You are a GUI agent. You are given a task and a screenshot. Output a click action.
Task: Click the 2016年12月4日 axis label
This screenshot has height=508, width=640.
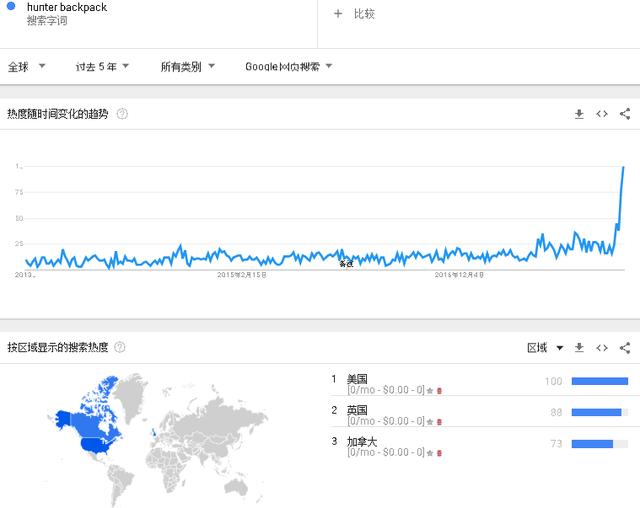pos(459,275)
